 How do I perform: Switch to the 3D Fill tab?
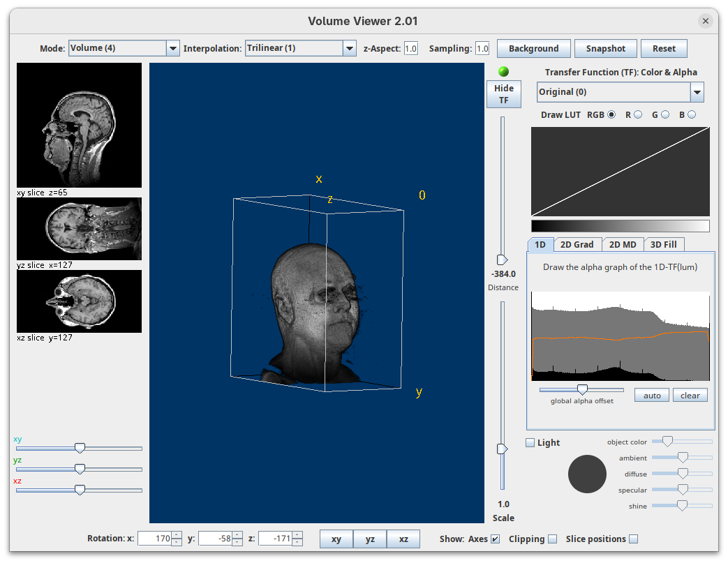pos(663,244)
